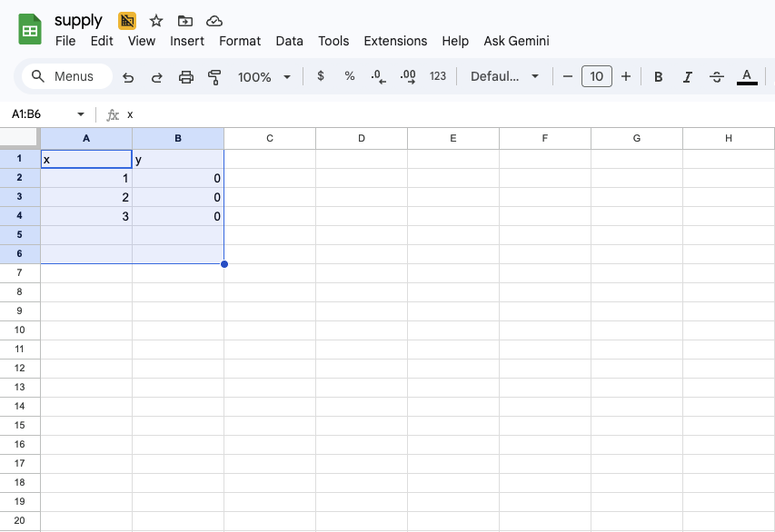
Task: Click the move to folder icon
Action: click(185, 21)
